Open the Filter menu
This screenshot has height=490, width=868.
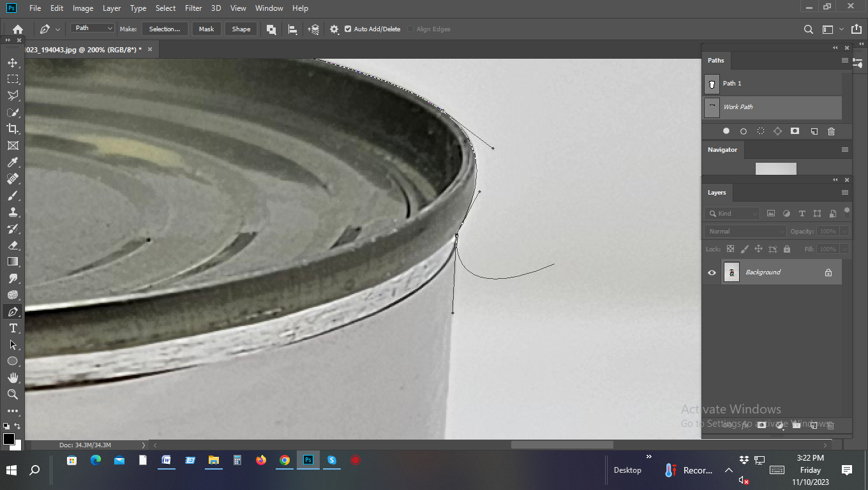click(x=193, y=8)
